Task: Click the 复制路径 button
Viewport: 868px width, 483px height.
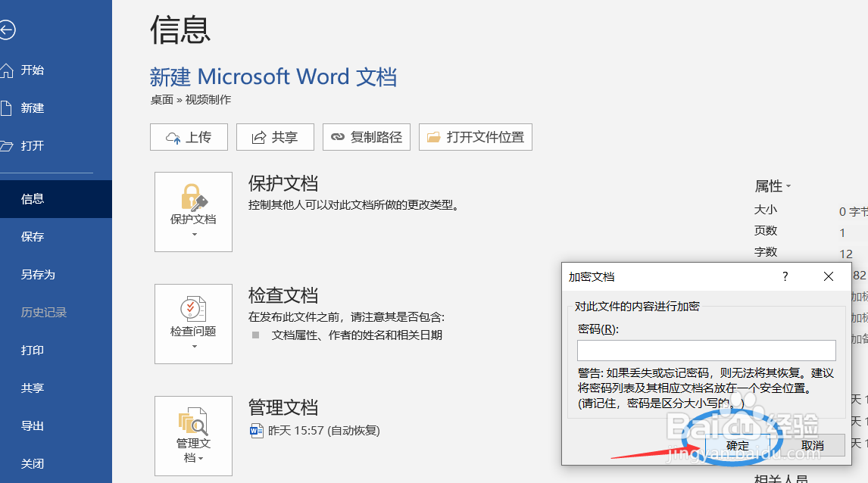Action: click(x=367, y=137)
